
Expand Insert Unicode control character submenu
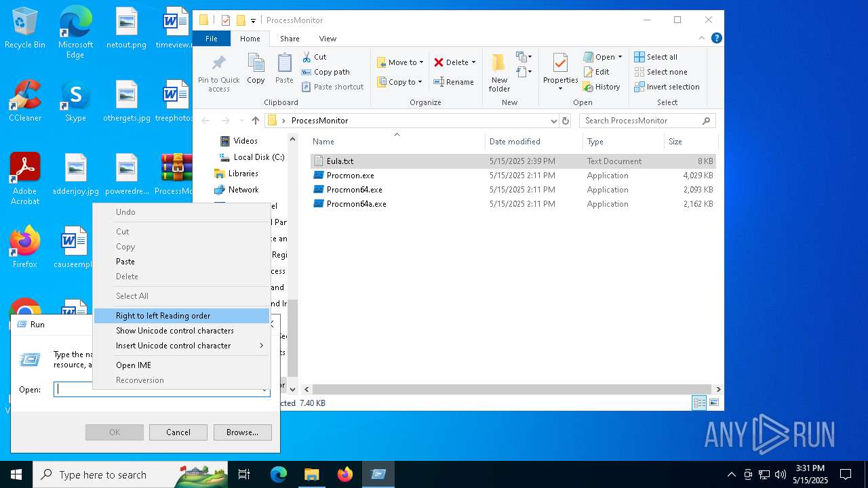181,346
